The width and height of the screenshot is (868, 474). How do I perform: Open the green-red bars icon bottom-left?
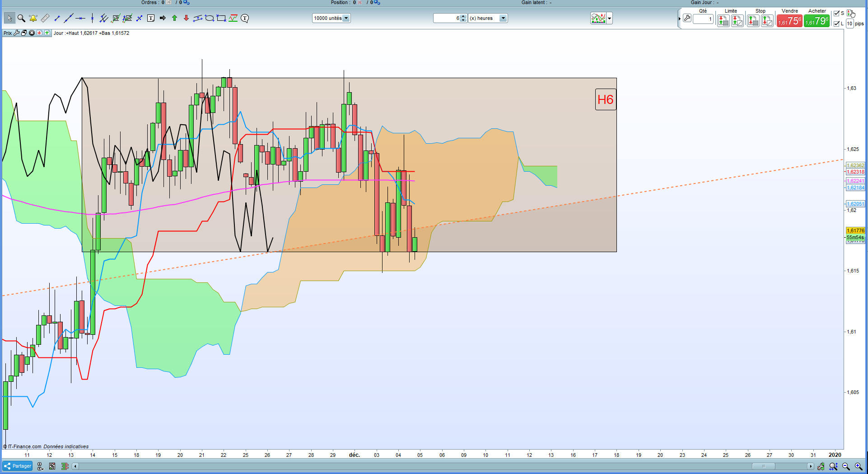pos(65,466)
